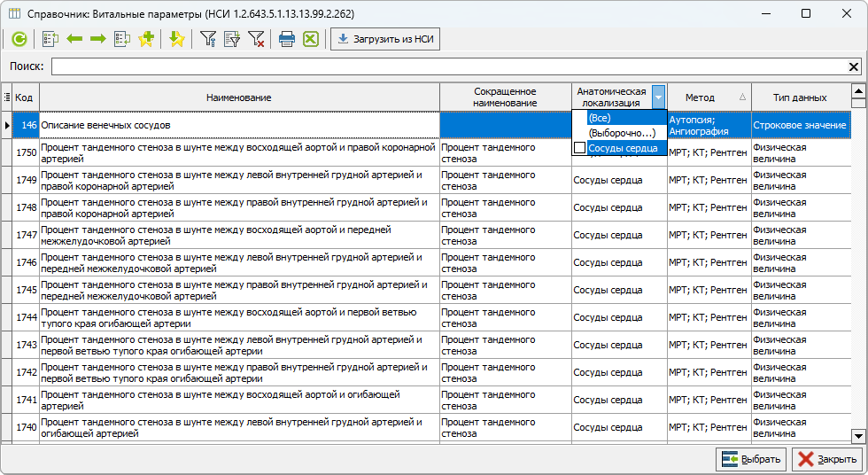This screenshot has width=868, height=475.
Task: Click the current row indicator arrow
Action: click(7, 125)
